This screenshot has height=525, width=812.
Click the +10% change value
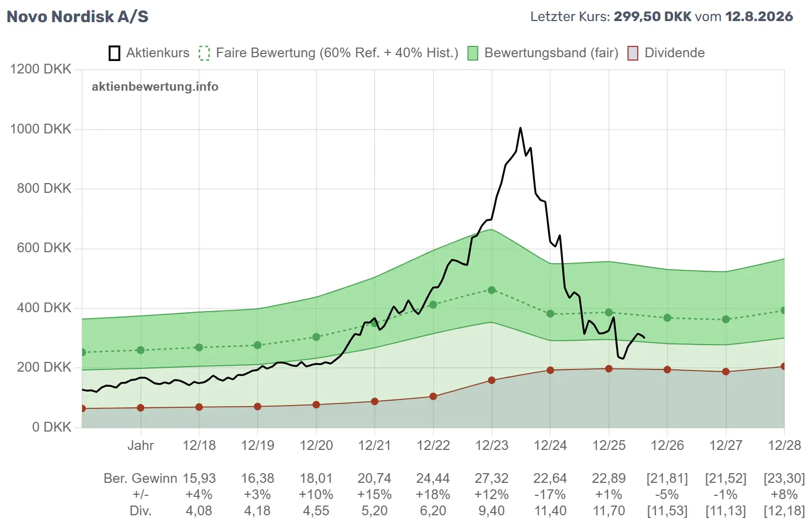[316, 495]
